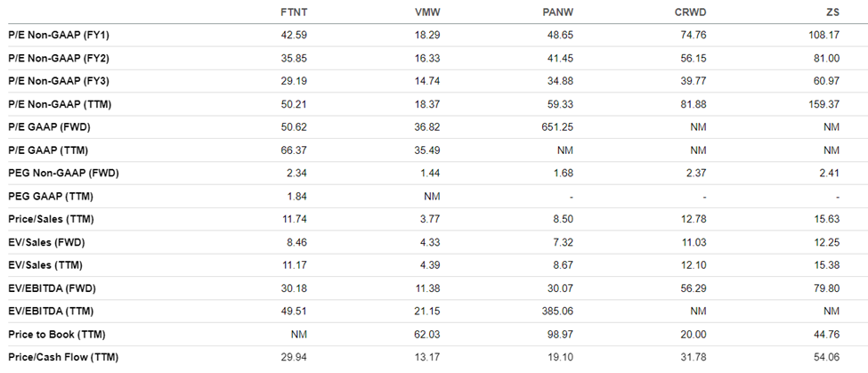Click the FTNT column header

point(294,12)
